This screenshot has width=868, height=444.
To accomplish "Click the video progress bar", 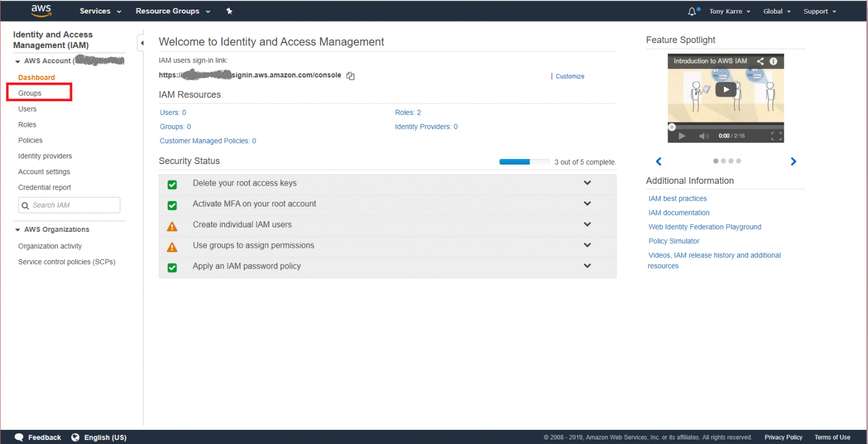I will (x=726, y=127).
